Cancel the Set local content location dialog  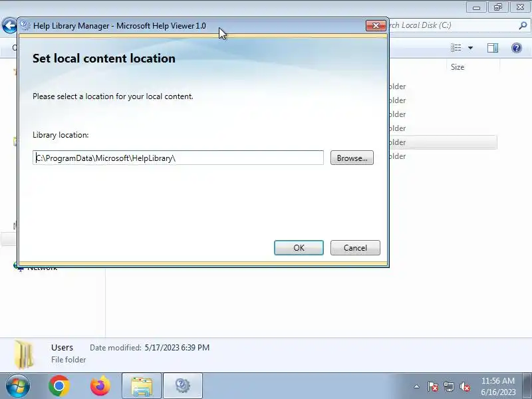click(x=355, y=247)
